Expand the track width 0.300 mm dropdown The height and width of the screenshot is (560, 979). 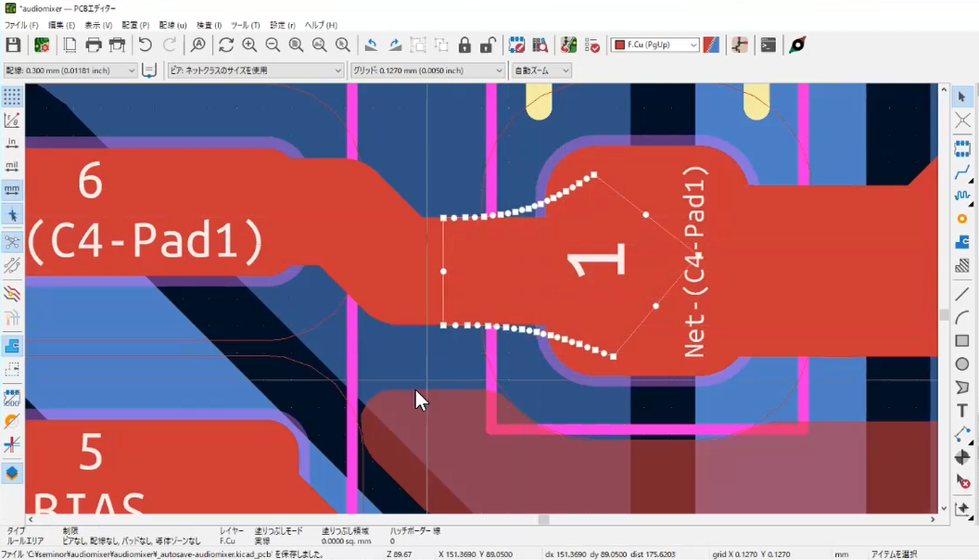[x=131, y=70]
